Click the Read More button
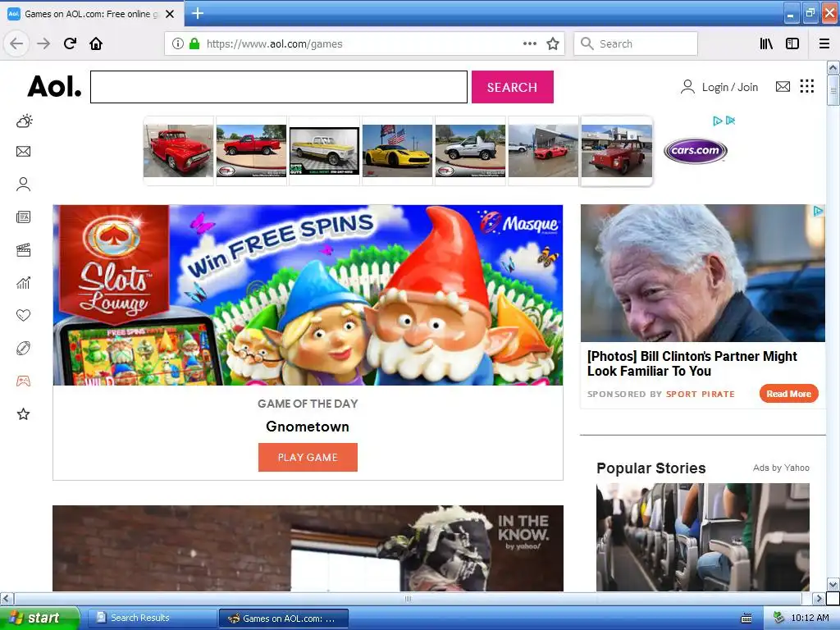The width and height of the screenshot is (840, 630). (788, 394)
